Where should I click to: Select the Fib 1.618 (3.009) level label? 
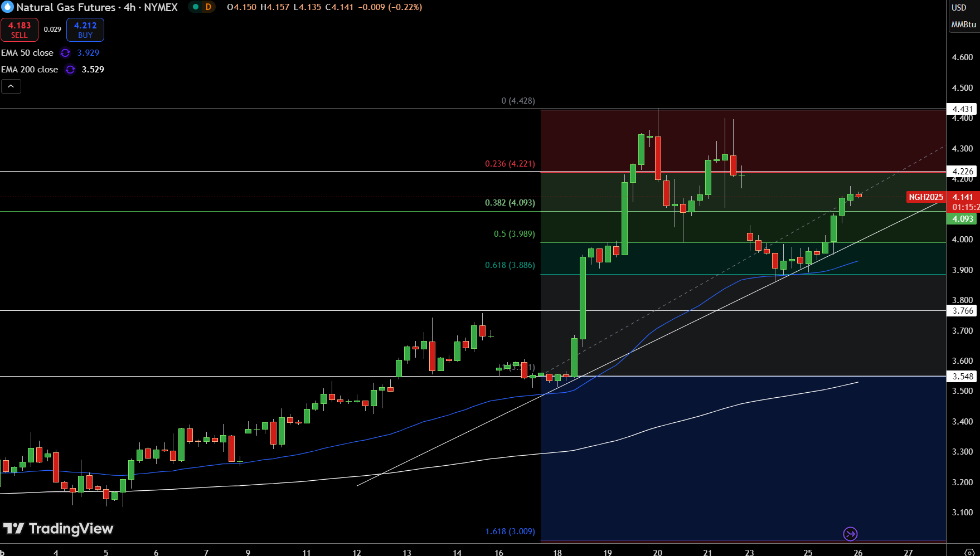click(510, 531)
